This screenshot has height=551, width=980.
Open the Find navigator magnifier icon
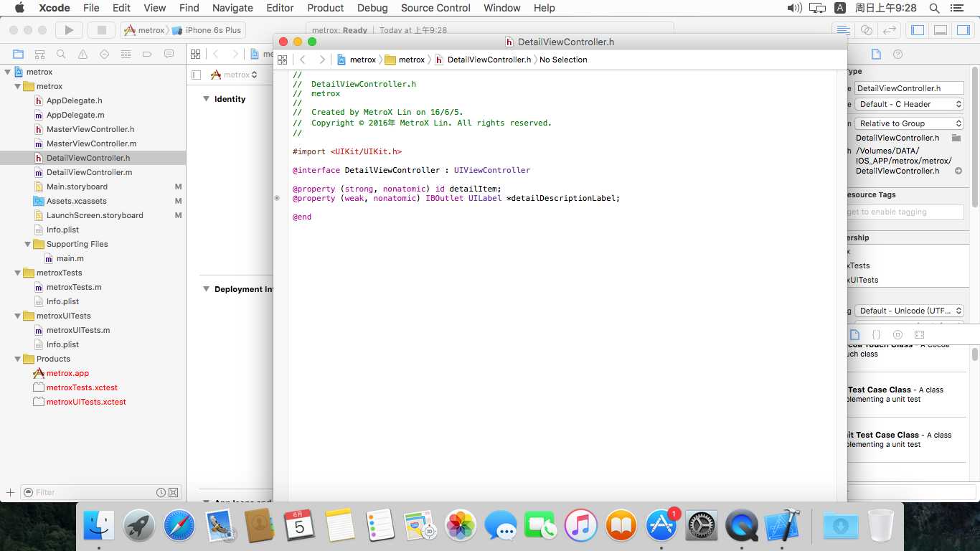[x=61, y=54]
